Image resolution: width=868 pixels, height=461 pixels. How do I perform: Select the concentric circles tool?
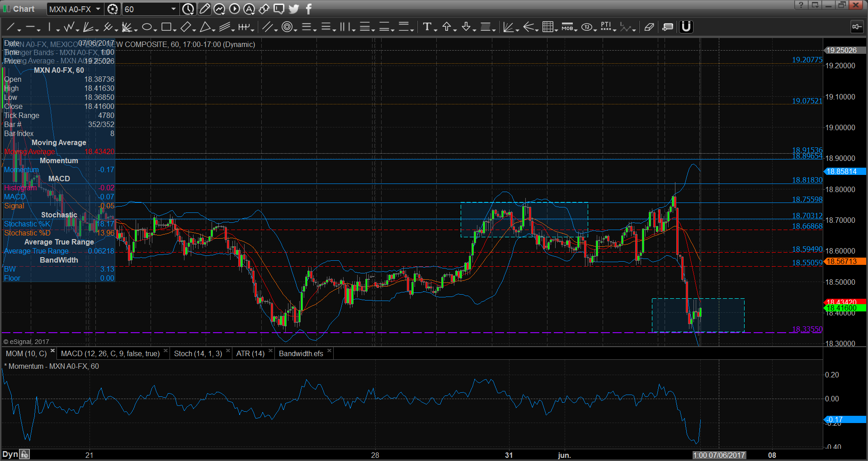tap(287, 27)
